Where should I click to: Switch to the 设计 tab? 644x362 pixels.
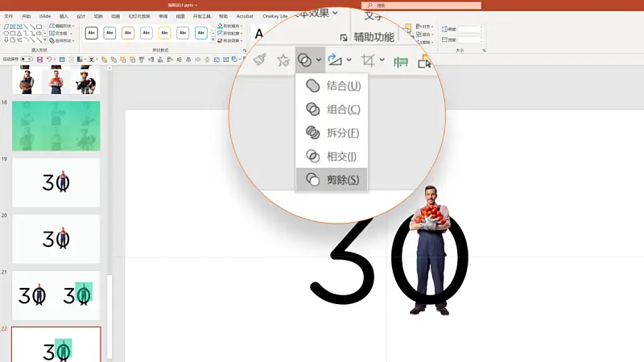click(x=81, y=16)
